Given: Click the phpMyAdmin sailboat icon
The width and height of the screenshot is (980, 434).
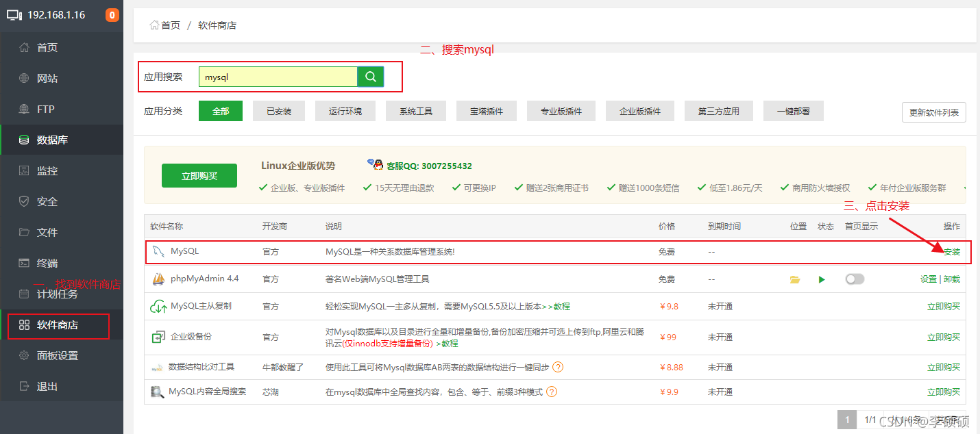Looking at the screenshot, I should coord(158,279).
